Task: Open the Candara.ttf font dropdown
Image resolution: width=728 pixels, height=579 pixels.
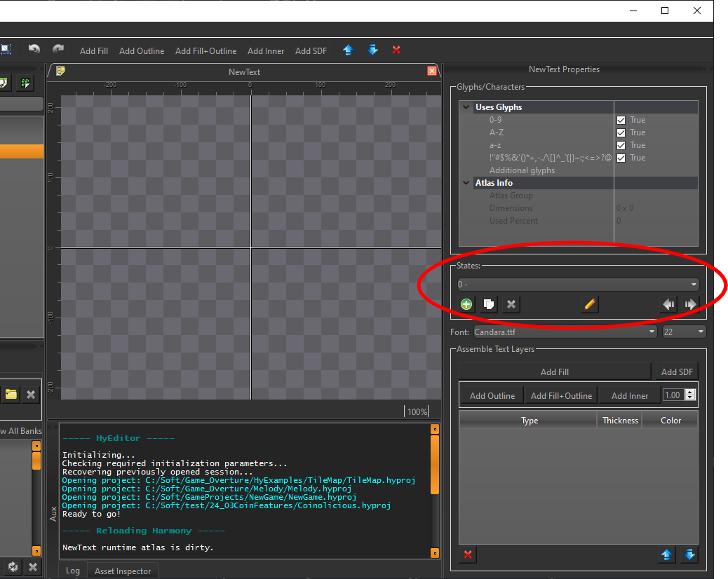Action: click(565, 332)
